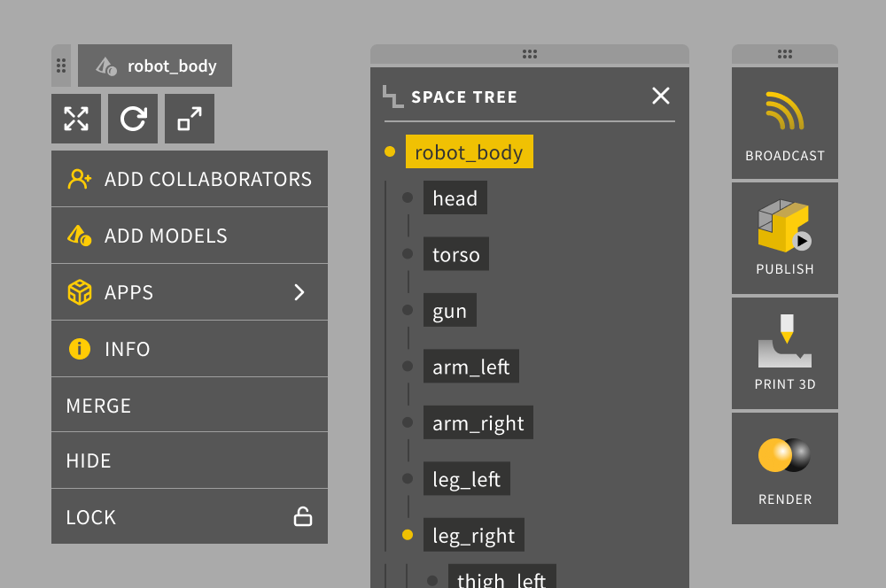The height and width of the screenshot is (588, 886).
Task: Select the arm_right tree node
Action: (478, 422)
